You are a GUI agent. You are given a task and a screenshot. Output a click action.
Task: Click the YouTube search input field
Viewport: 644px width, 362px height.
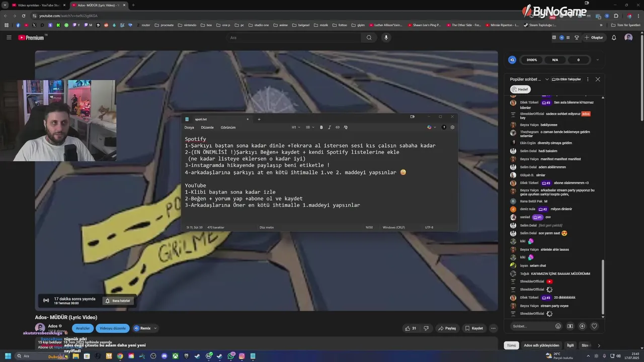pyautogui.click(x=295, y=38)
